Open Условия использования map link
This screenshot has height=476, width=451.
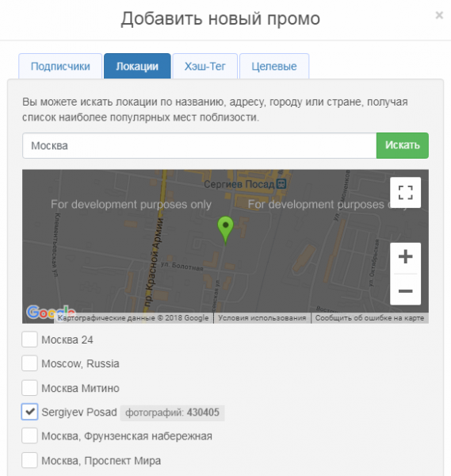(262, 318)
